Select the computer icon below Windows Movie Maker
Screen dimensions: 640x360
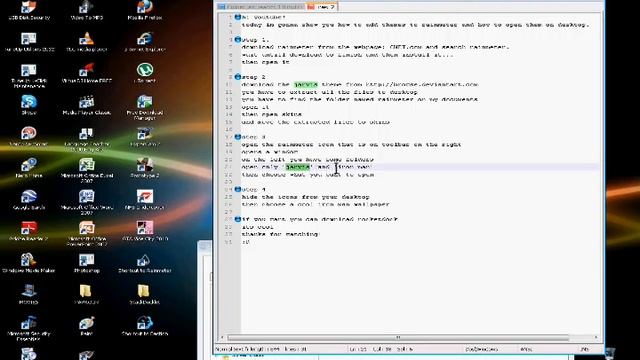[x=29, y=294]
